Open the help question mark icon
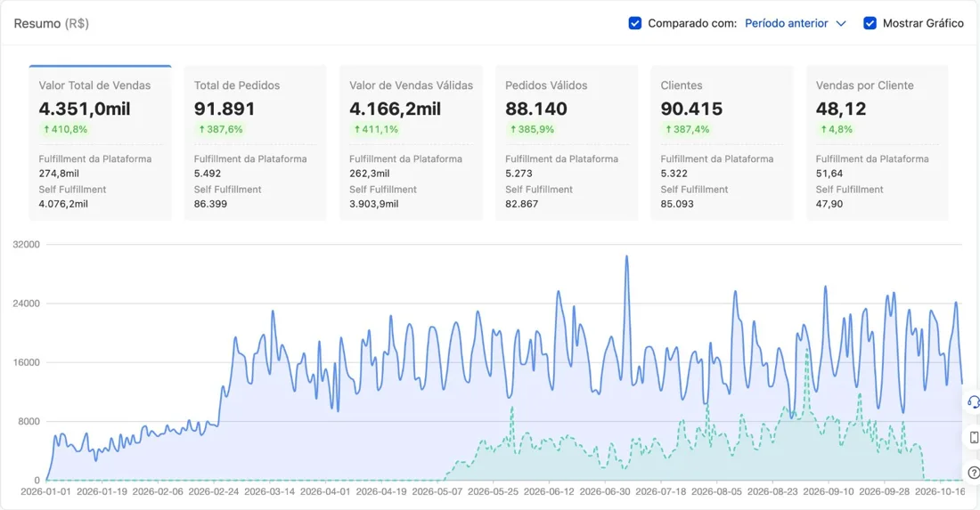The height and width of the screenshot is (510, 980). [x=974, y=473]
